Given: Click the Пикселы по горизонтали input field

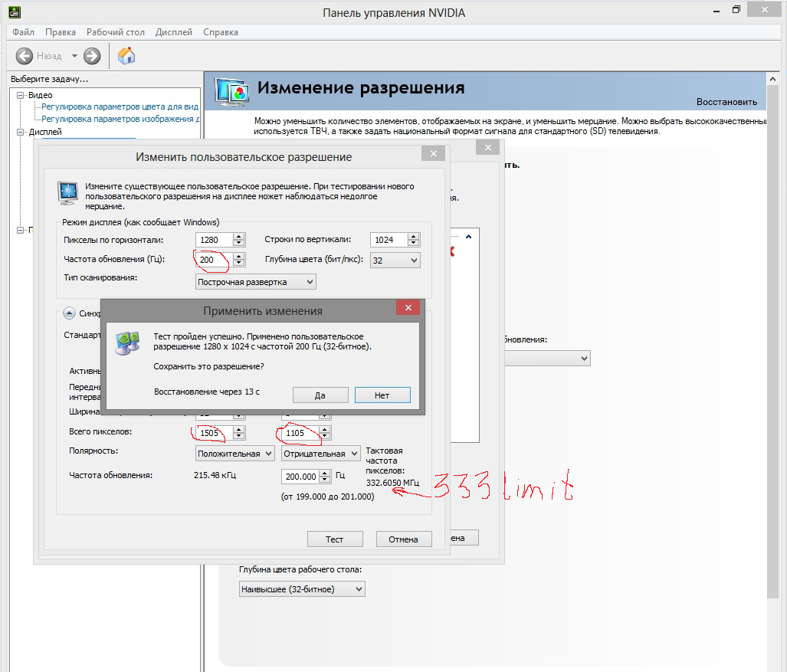Looking at the screenshot, I should pos(214,240).
